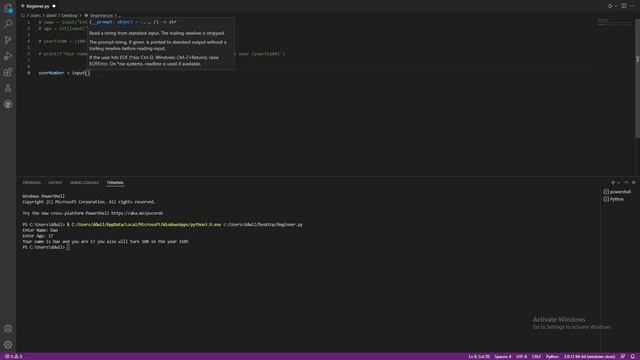The height and width of the screenshot is (360, 640).
Task: Click the terminal prompt input line
Action: pos(46,247)
